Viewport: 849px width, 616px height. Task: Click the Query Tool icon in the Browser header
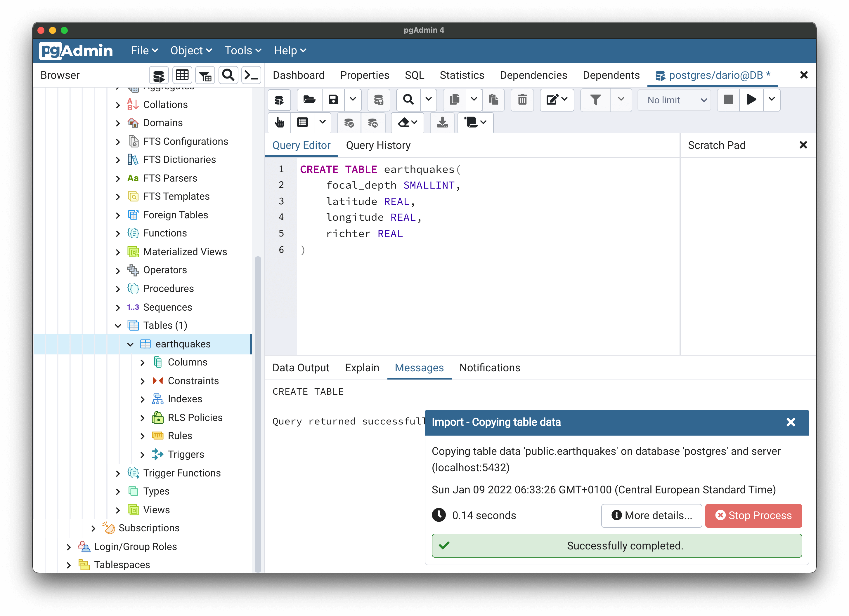tap(159, 76)
